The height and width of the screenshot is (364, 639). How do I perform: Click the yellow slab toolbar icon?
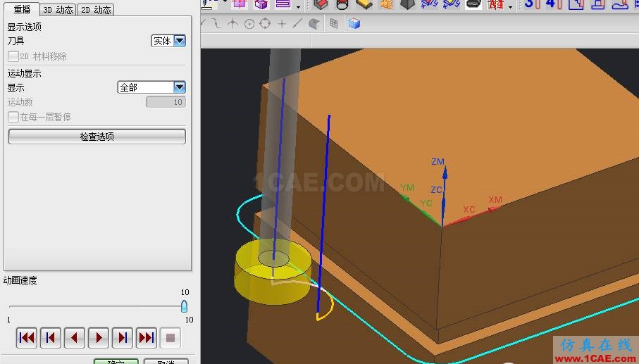(x=364, y=4)
